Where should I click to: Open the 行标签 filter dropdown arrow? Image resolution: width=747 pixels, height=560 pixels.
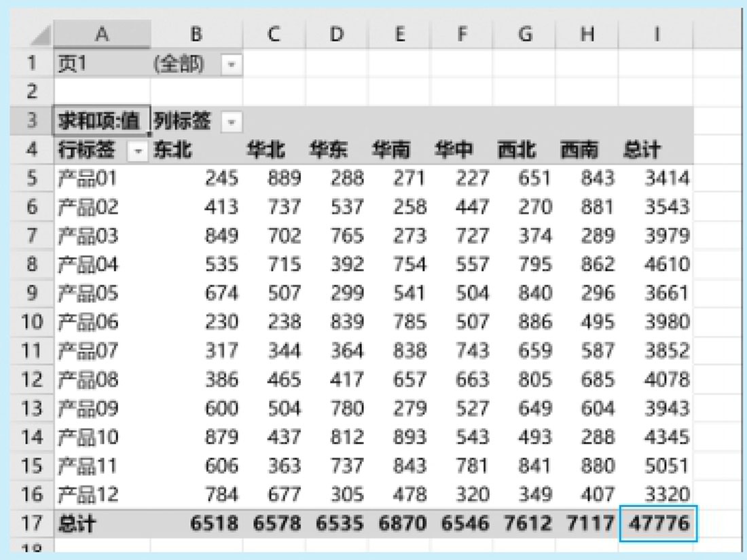coord(139,151)
